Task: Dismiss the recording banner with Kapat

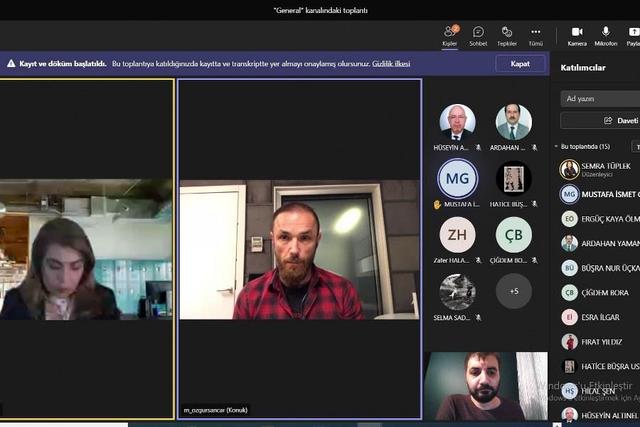Action: point(520,64)
